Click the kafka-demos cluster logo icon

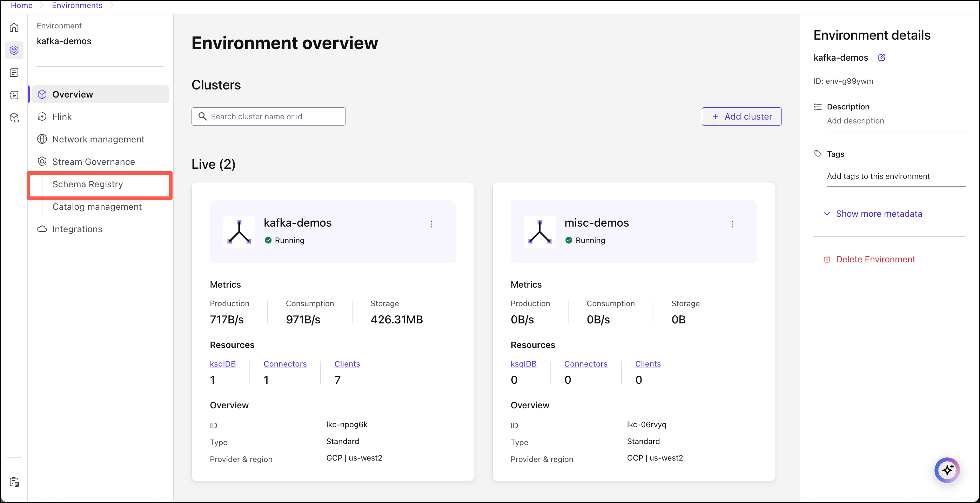tap(239, 232)
